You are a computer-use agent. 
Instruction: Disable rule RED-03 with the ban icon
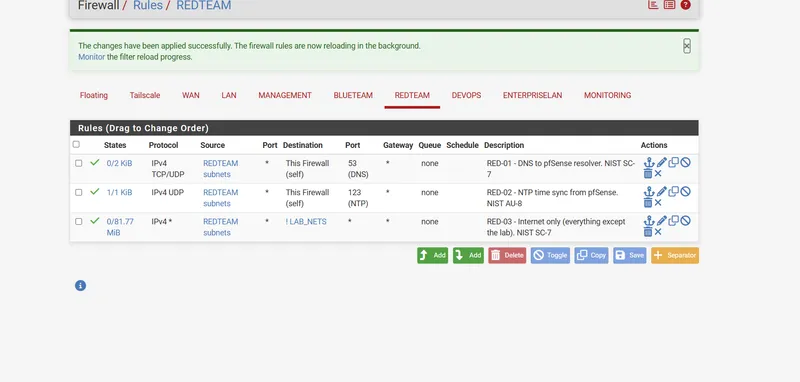click(686, 221)
